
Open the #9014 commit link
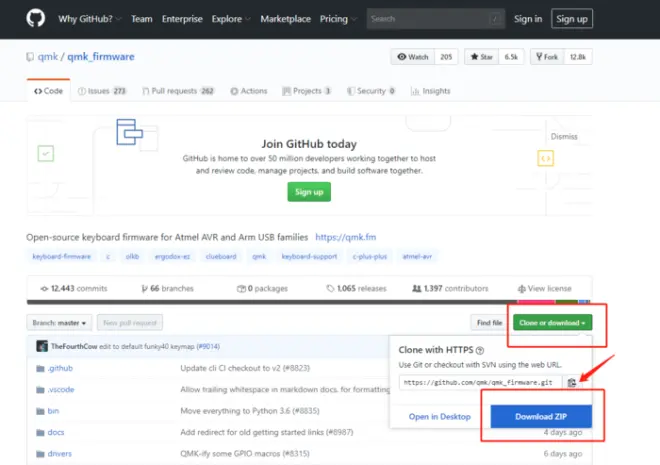click(208, 346)
